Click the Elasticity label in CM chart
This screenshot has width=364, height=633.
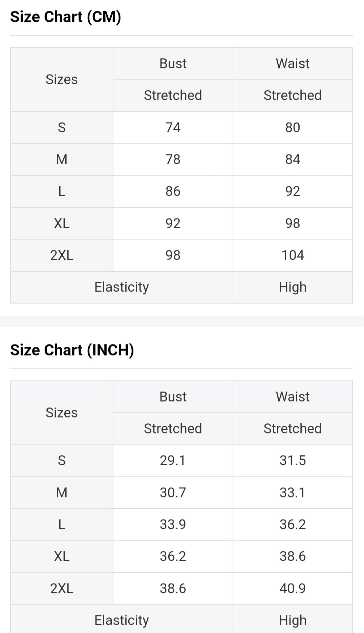(x=122, y=287)
